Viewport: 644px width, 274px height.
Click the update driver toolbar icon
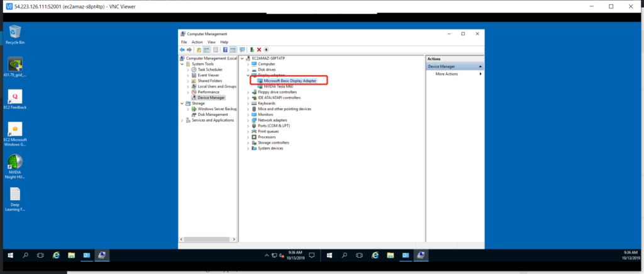252,50
